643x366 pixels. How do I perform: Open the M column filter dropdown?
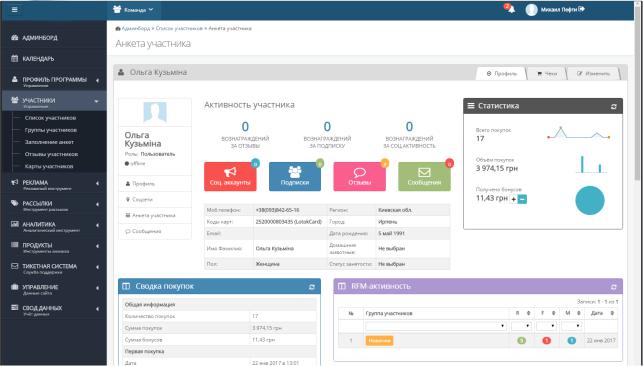click(572, 326)
